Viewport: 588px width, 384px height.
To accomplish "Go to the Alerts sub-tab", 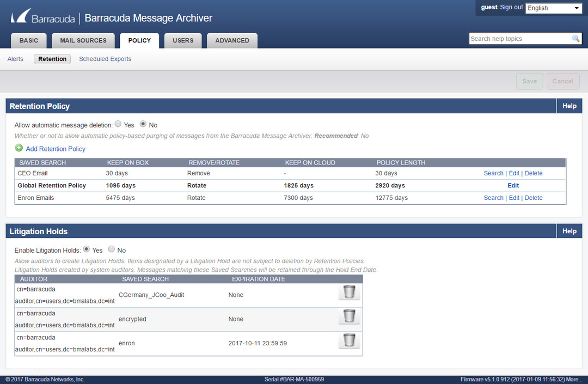I will pos(15,59).
